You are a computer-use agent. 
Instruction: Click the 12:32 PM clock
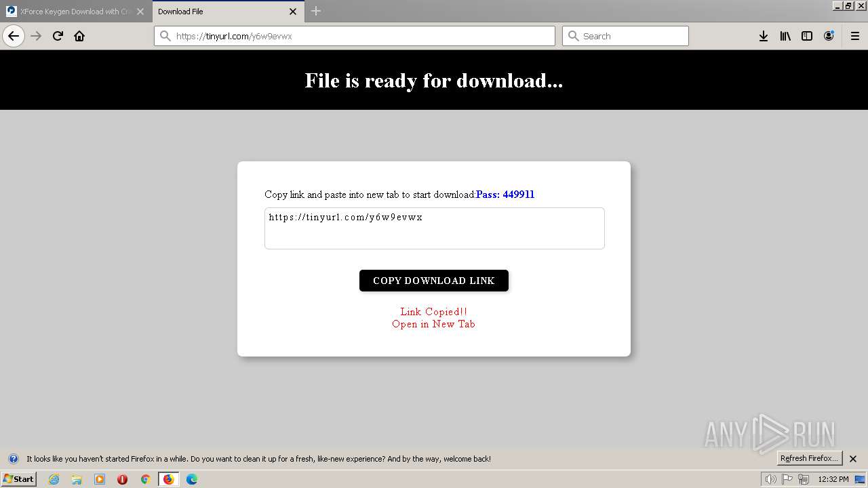pos(833,479)
